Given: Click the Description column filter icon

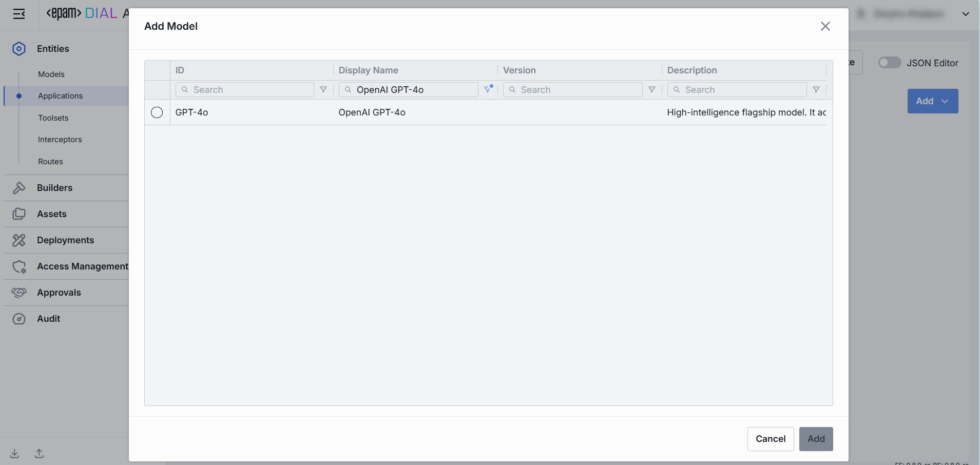Looking at the screenshot, I should click(816, 90).
